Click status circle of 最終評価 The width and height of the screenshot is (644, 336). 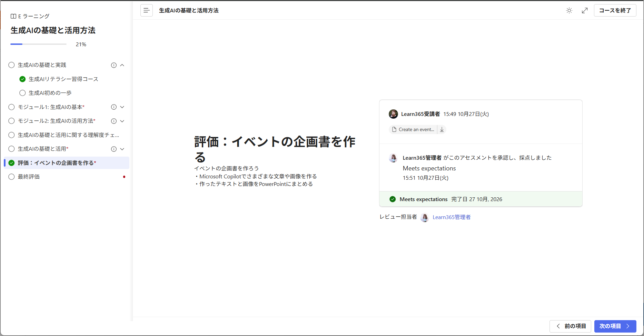[x=11, y=177]
